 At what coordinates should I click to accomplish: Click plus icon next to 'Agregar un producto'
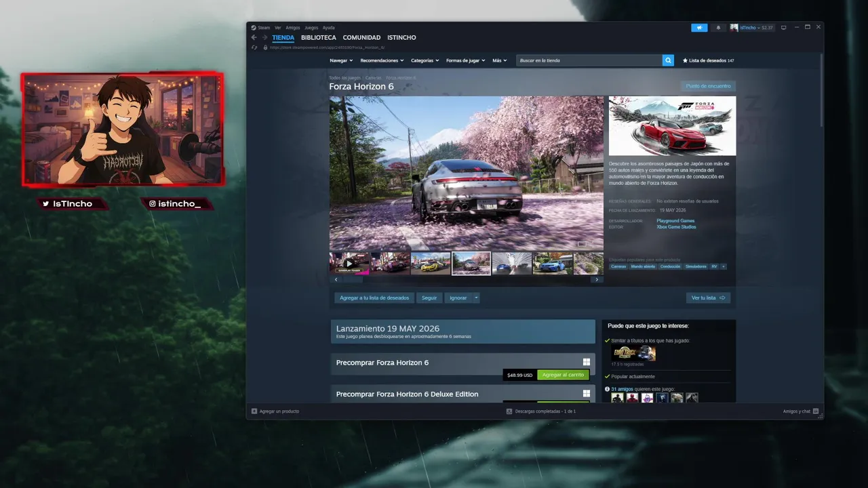[x=254, y=411]
